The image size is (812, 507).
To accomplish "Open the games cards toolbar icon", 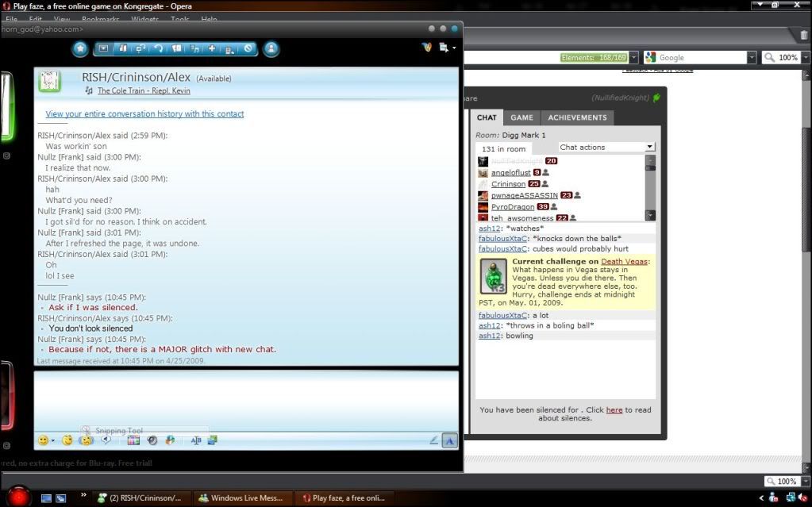I will (176, 48).
